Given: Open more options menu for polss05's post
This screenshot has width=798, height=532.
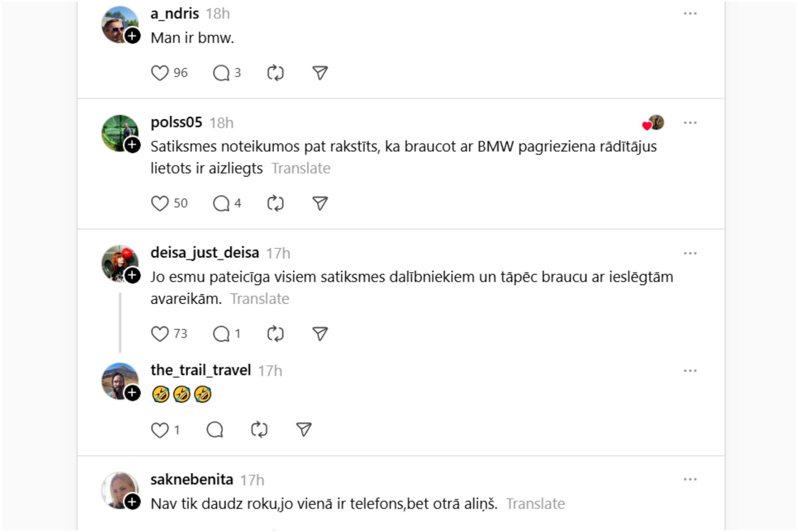Looking at the screenshot, I should pyautogui.click(x=690, y=123).
